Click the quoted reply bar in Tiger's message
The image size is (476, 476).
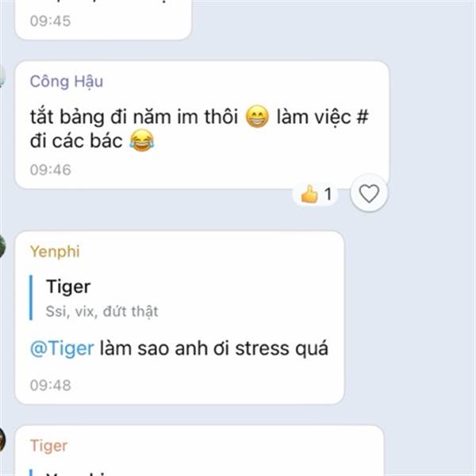click(31, 472)
